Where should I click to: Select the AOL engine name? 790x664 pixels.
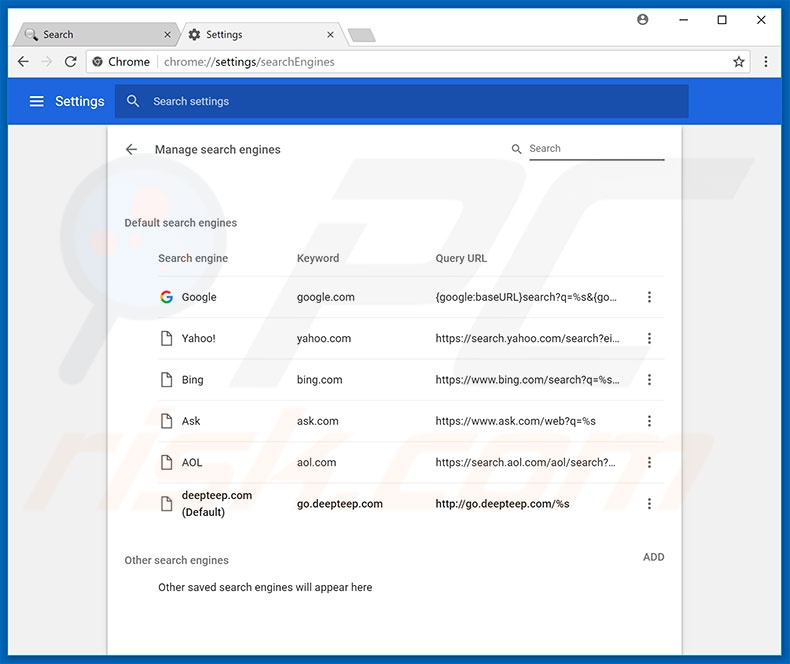click(x=192, y=462)
